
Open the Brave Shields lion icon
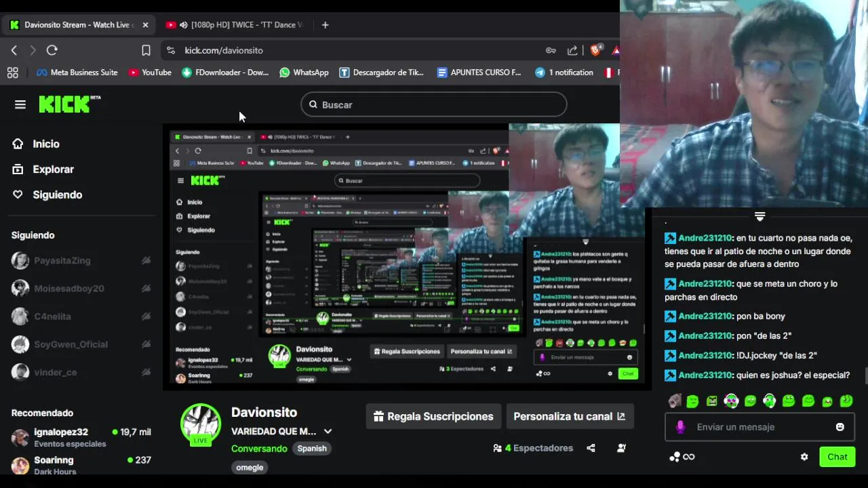(x=595, y=50)
